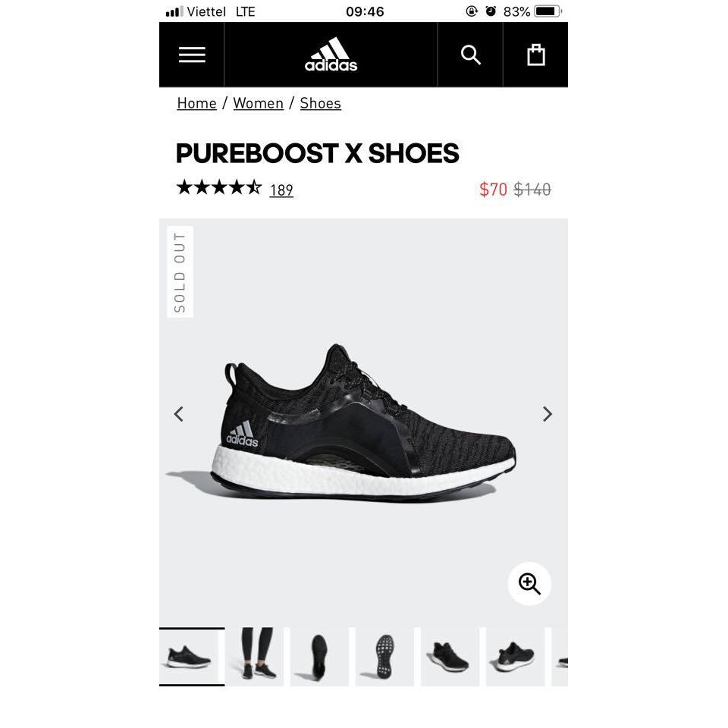Screen dimensions: 728x728
Task: Tap the adidas logo
Action: click(331, 55)
